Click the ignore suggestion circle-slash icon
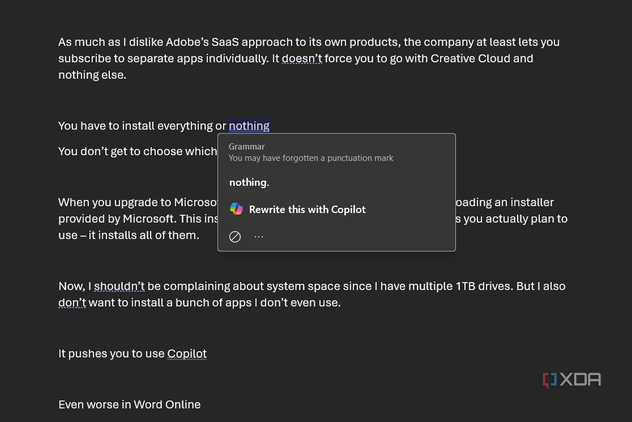632x422 pixels. click(x=235, y=237)
